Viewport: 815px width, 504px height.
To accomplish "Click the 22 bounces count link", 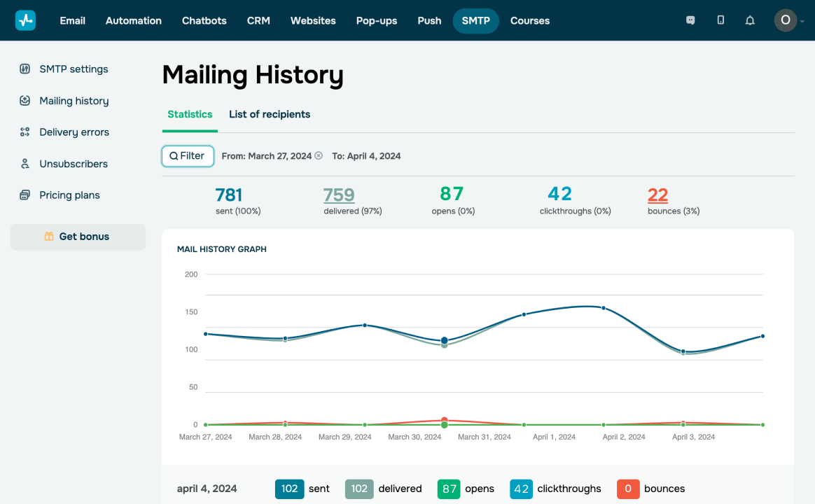I will [657, 195].
